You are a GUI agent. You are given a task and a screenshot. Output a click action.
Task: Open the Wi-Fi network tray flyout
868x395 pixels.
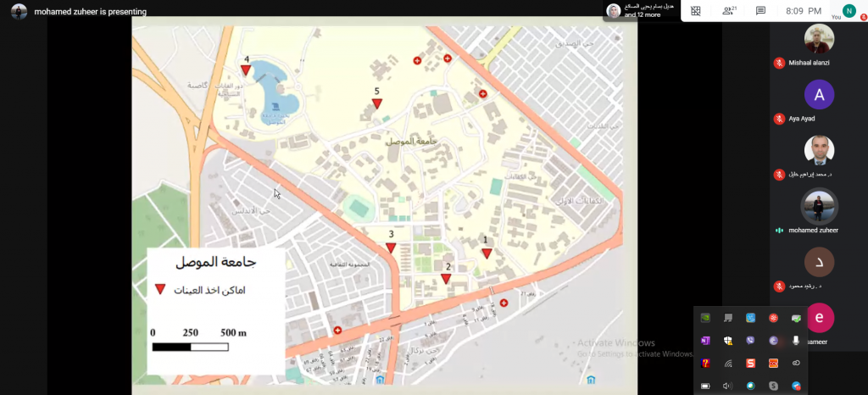(x=728, y=364)
